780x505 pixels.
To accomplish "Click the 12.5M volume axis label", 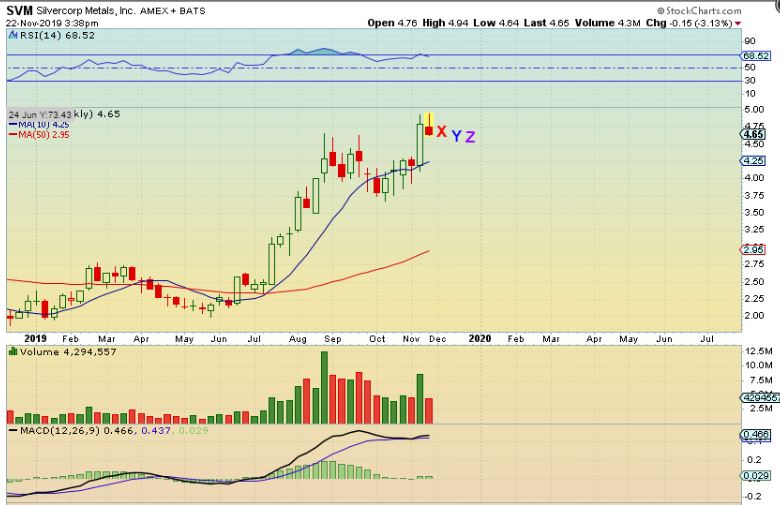I will coord(759,351).
